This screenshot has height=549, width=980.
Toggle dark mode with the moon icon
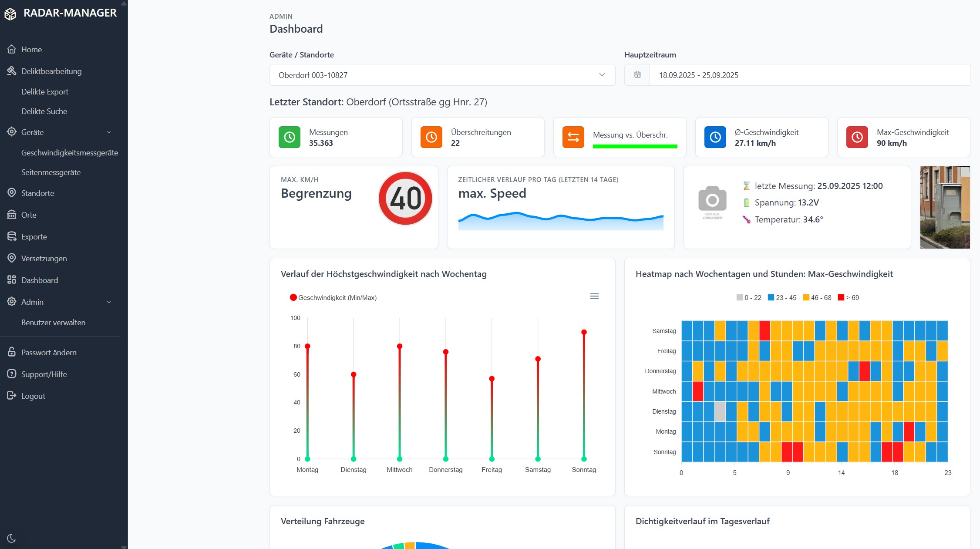[11, 539]
